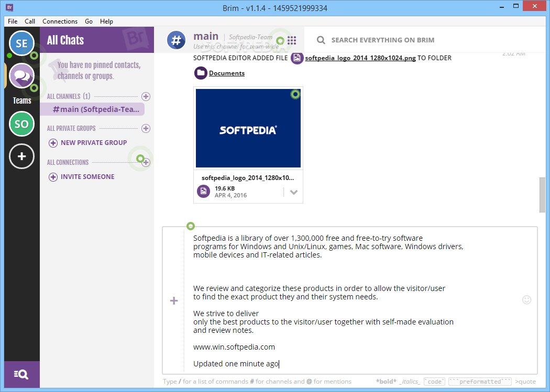
Task: Open the Teams chat bubble icon
Action: (x=22, y=76)
